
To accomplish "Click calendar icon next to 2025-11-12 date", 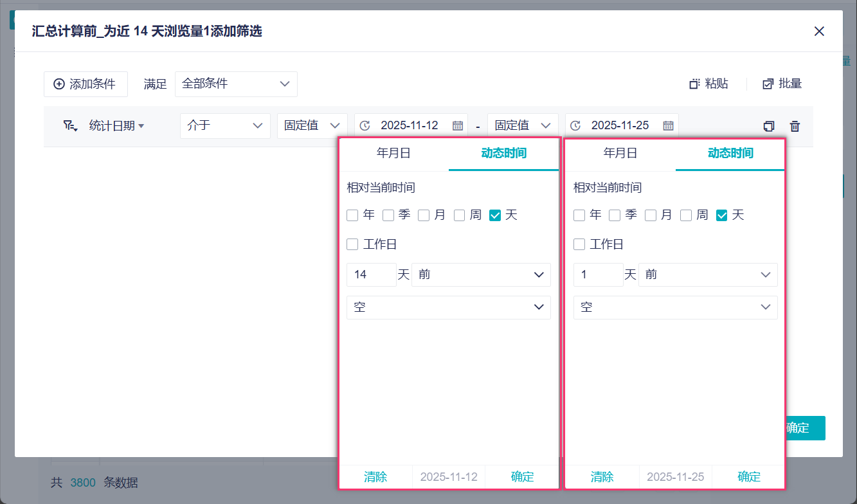I will [x=458, y=126].
